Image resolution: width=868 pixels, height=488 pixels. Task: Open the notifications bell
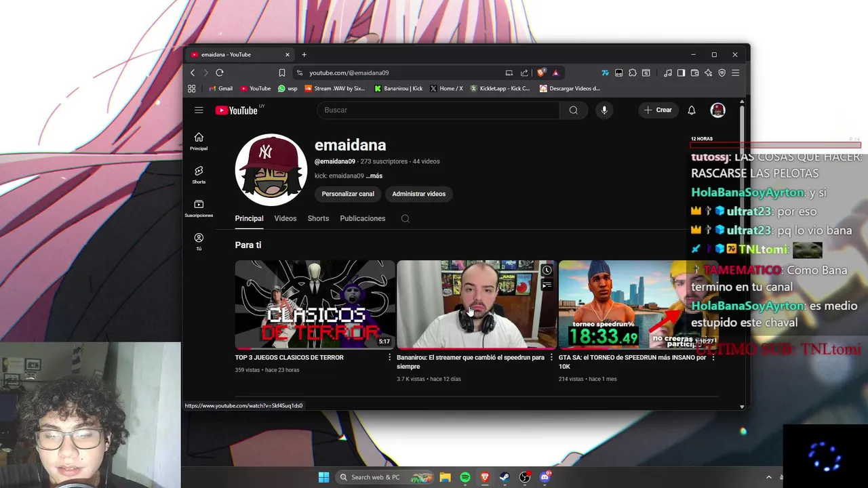pos(692,110)
